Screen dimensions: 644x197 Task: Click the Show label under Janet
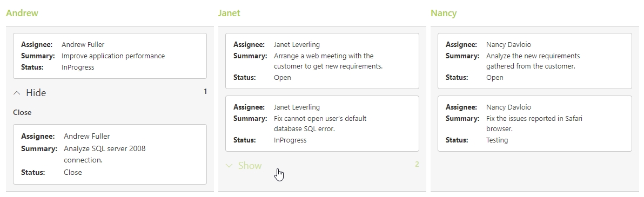click(x=250, y=165)
